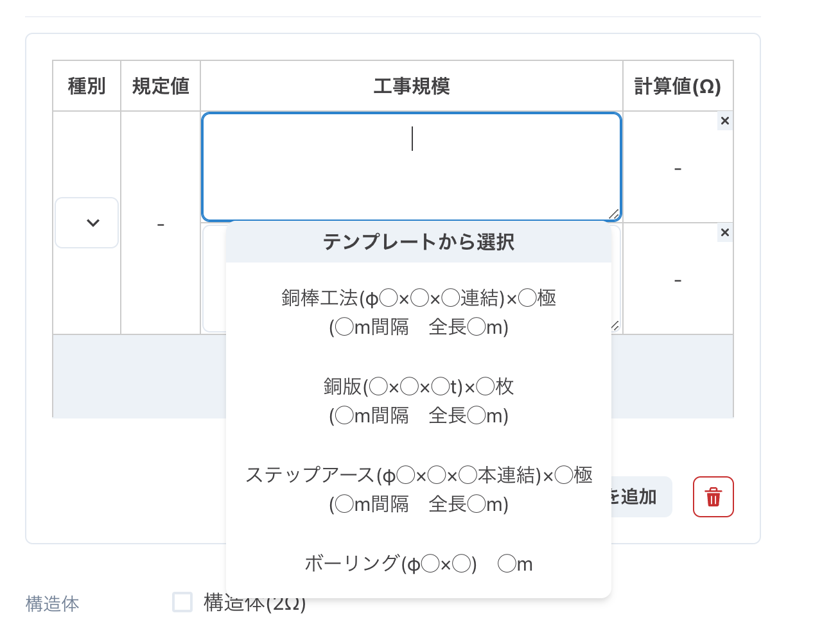Screen dimensions: 840x638
Task: Choose the ステップアース template
Action: (418, 489)
